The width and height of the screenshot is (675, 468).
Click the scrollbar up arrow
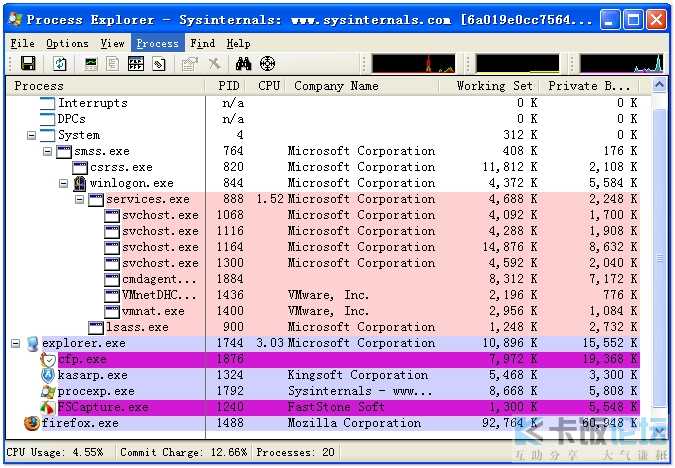point(659,85)
